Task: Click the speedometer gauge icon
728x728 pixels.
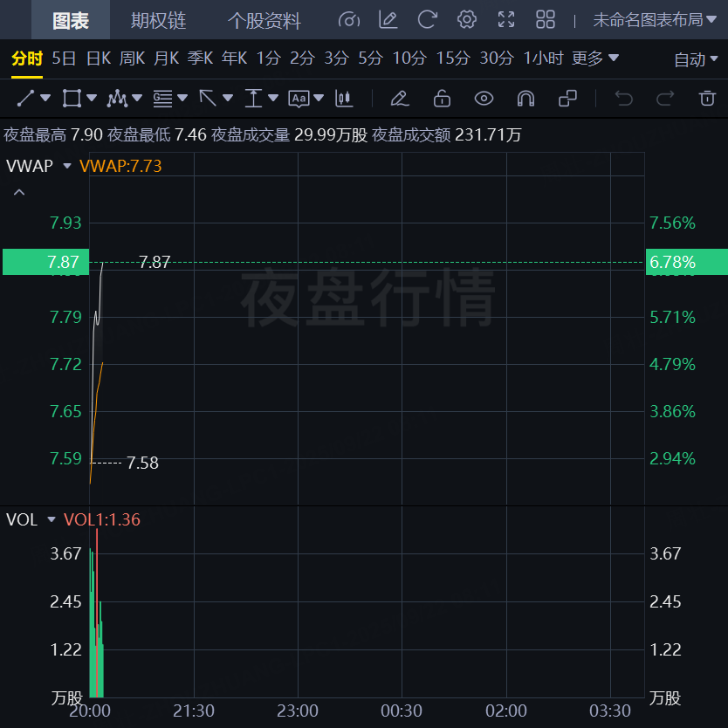Action: [x=349, y=20]
